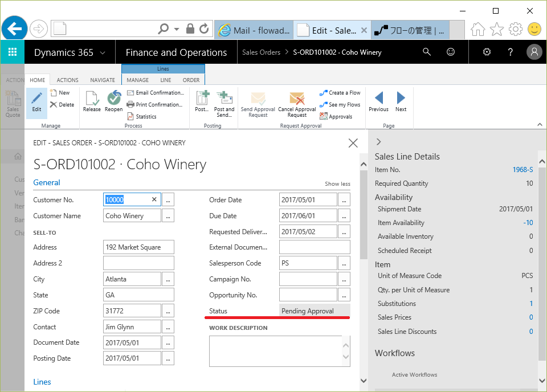The image size is (547, 392).
Task: Open Customer No. lookup ellipsis button
Action: pyautogui.click(x=168, y=200)
